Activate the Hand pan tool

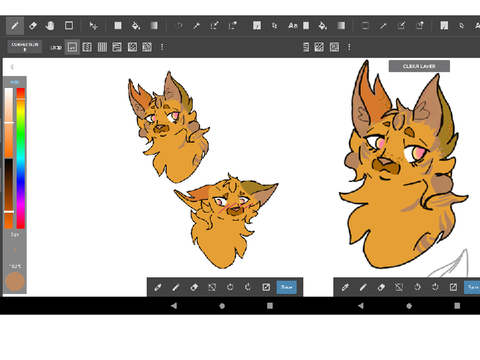(x=50, y=26)
